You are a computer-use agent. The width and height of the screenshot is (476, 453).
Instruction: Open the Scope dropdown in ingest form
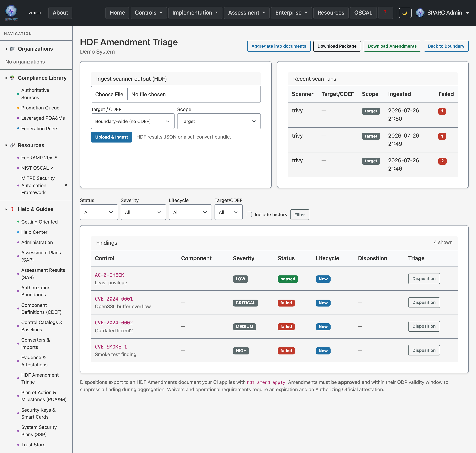(x=219, y=121)
